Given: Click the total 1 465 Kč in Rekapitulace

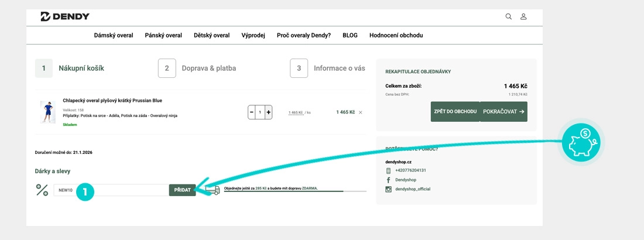Looking at the screenshot, I should tap(515, 86).
